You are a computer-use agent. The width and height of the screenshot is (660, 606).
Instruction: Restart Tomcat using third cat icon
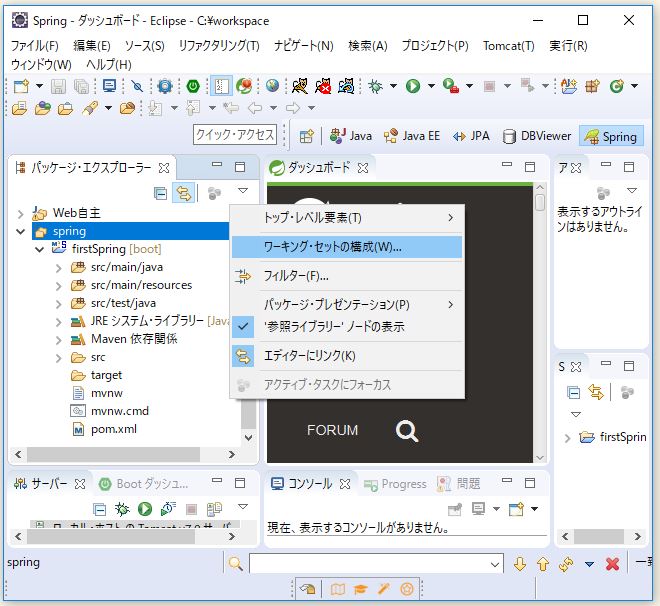[x=346, y=86]
